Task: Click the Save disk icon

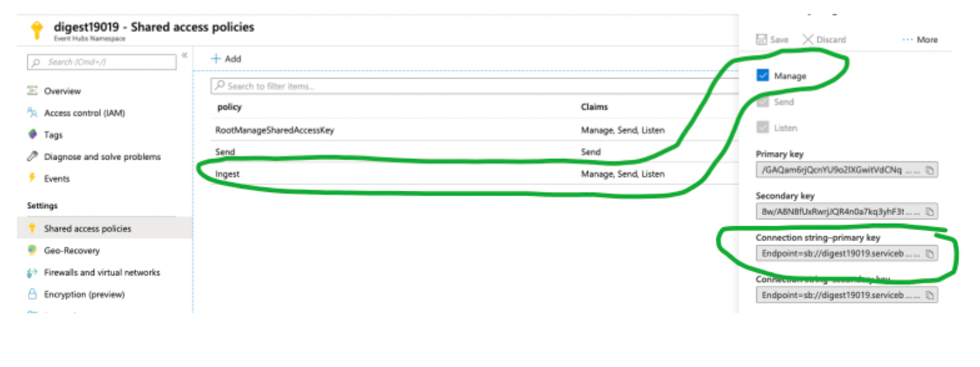Action: 762,40
